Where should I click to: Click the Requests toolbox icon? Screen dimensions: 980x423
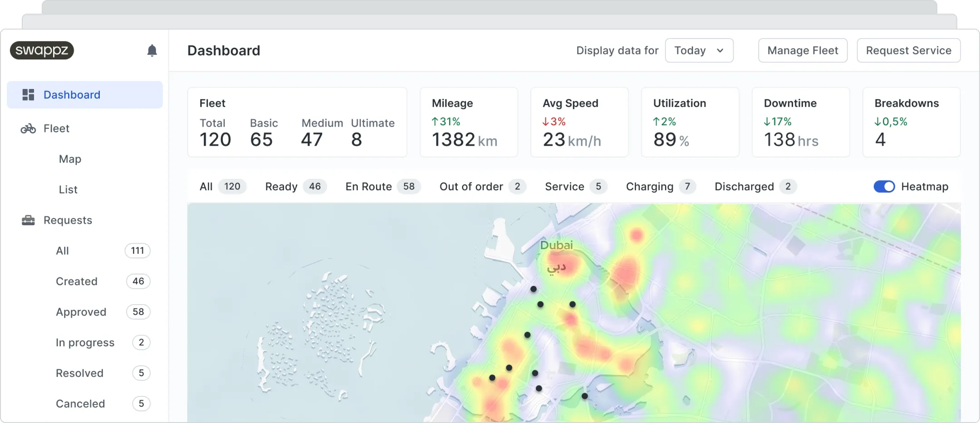point(28,221)
